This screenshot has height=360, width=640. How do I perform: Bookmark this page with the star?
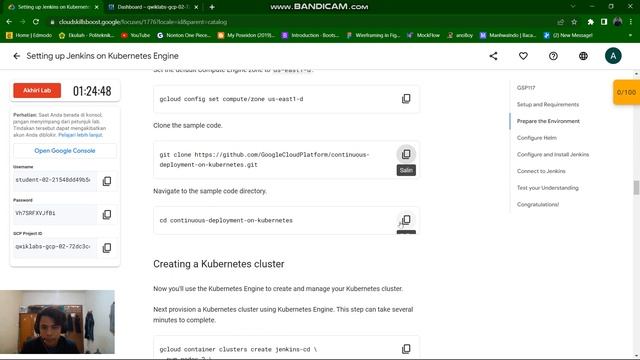tap(574, 22)
